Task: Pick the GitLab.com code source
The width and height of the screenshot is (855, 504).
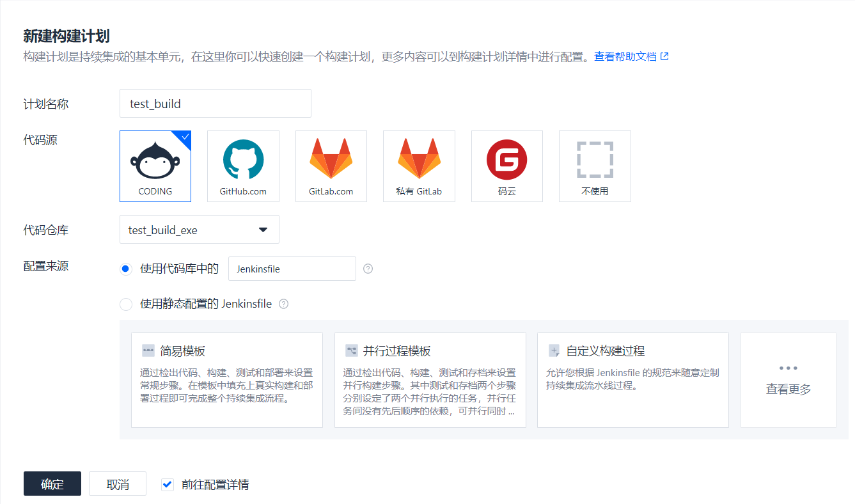Action: [x=331, y=166]
